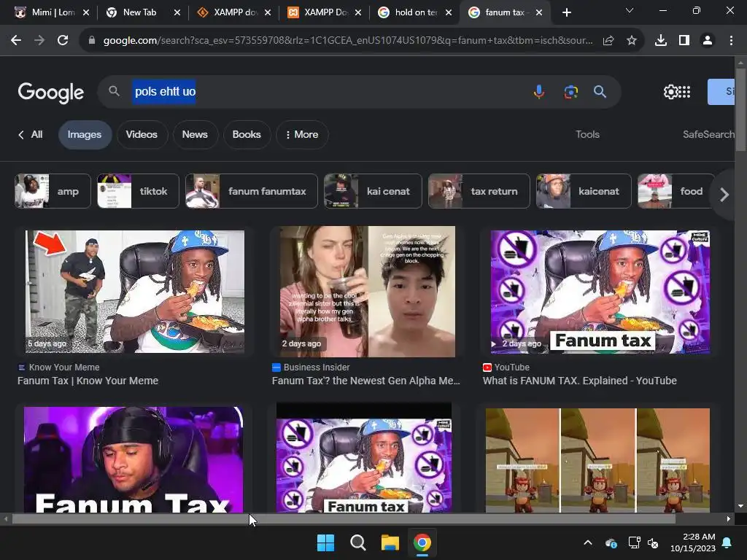The width and height of the screenshot is (747, 560).
Task: Expand the More filters dropdown
Action: pyautogui.click(x=302, y=135)
